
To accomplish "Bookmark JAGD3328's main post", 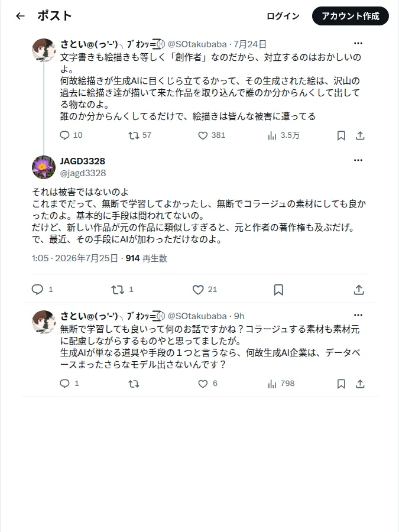I will coord(278,290).
